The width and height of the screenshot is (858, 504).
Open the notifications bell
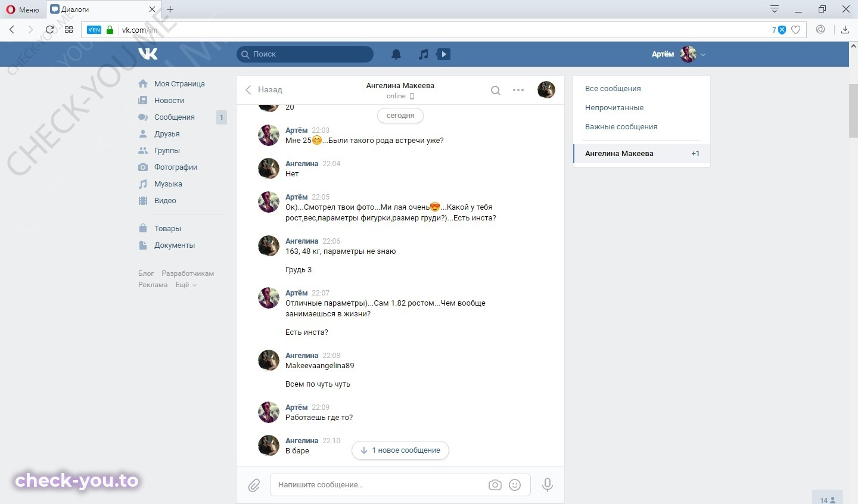pyautogui.click(x=396, y=54)
